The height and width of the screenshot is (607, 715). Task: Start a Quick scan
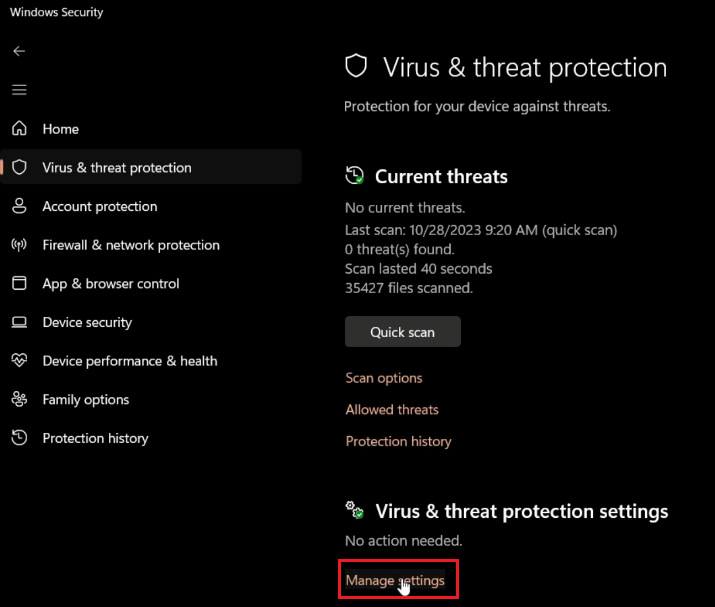[402, 332]
